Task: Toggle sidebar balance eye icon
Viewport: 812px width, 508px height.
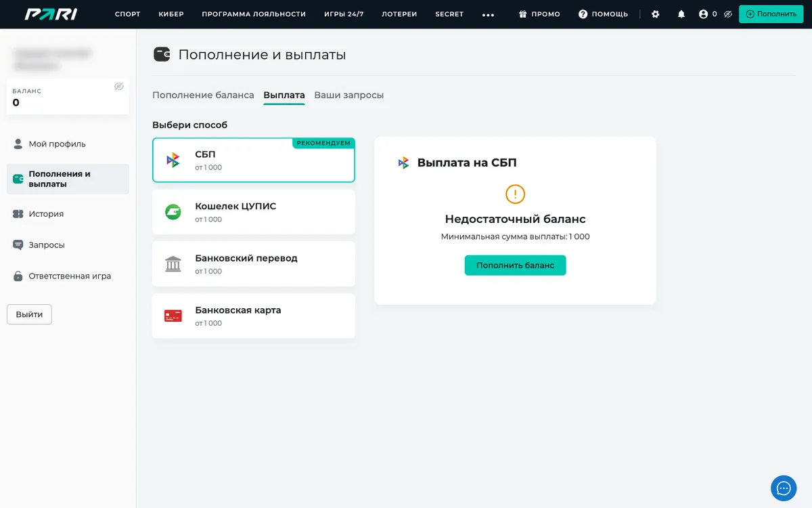Action: [x=119, y=87]
